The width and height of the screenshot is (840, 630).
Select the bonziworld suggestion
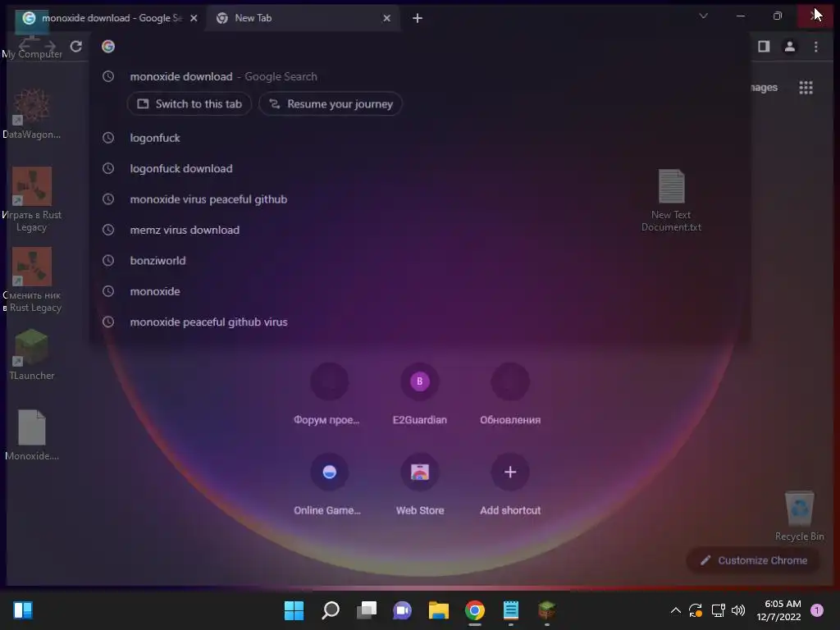tap(419, 260)
